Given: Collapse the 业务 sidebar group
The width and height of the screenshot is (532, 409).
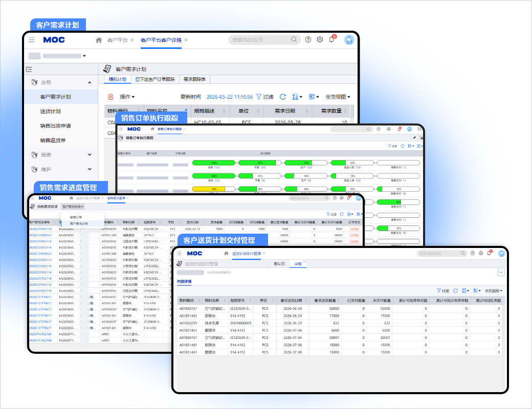Looking at the screenshot, I should 90,82.
